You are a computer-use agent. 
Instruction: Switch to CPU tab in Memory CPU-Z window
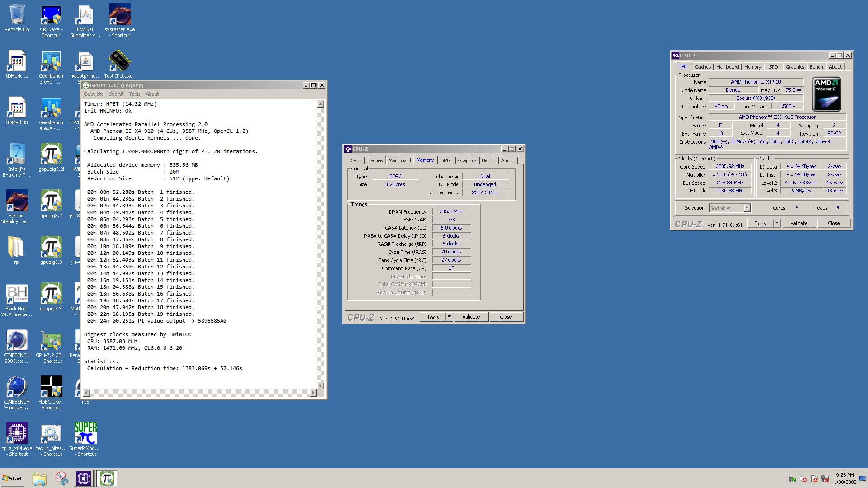(355, 160)
